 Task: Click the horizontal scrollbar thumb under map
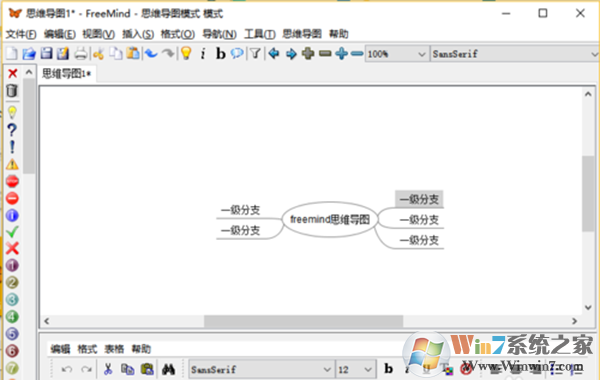303,321
